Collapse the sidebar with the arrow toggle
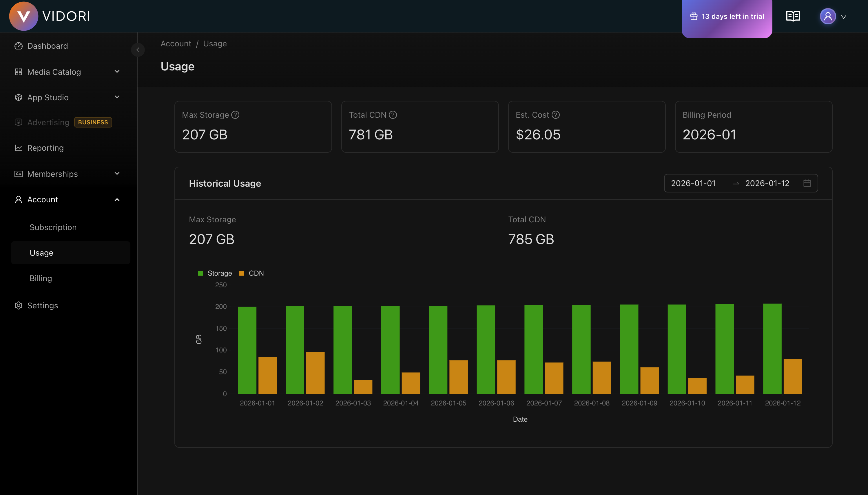The image size is (868, 495). tap(138, 50)
